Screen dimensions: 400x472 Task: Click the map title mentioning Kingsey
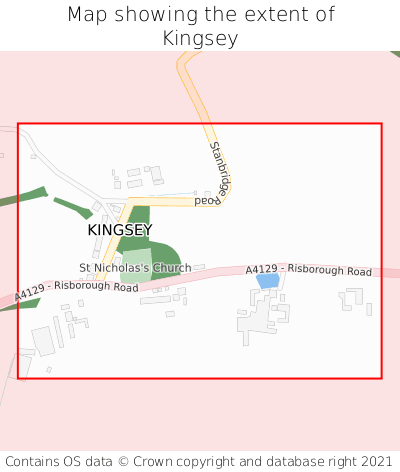pyautogui.click(x=201, y=26)
